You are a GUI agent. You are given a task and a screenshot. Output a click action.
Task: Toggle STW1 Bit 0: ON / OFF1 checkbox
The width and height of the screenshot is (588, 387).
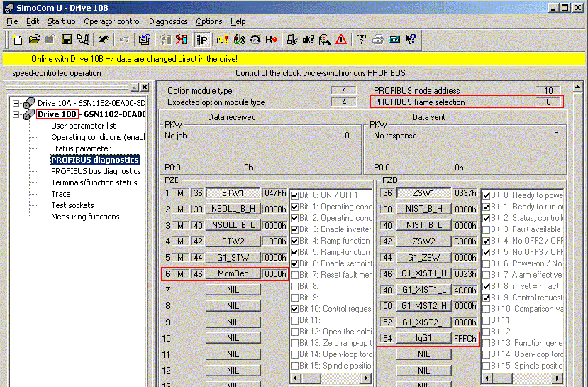tap(295, 195)
